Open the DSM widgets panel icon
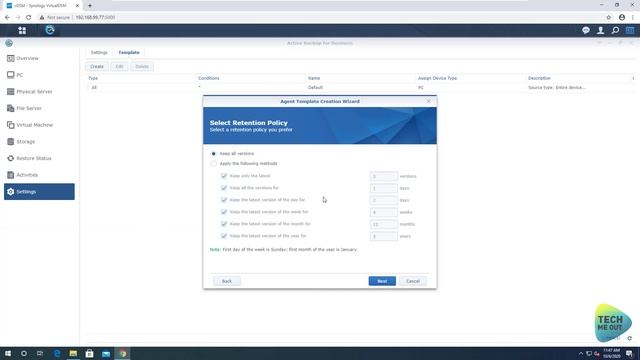The width and height of the screenshot is (640, 360). point(630,30)
